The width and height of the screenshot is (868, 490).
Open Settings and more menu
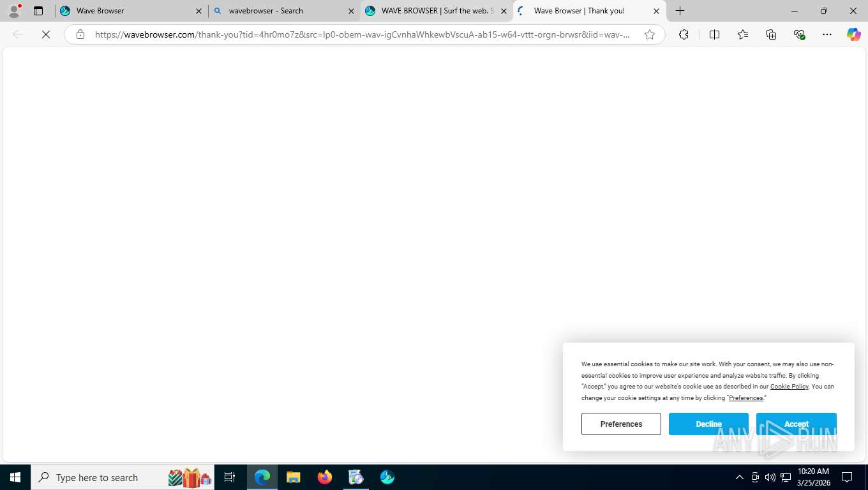(x=827, y=34)
